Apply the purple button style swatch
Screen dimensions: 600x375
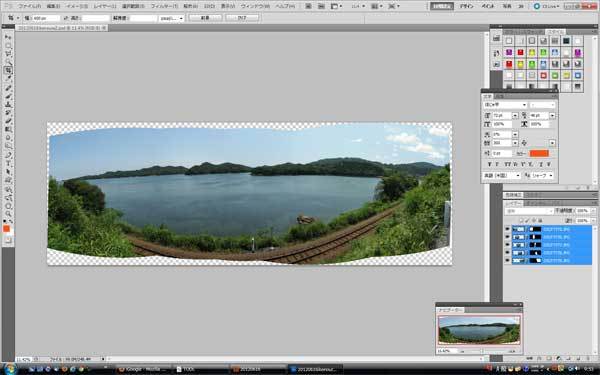click(509, 52)
